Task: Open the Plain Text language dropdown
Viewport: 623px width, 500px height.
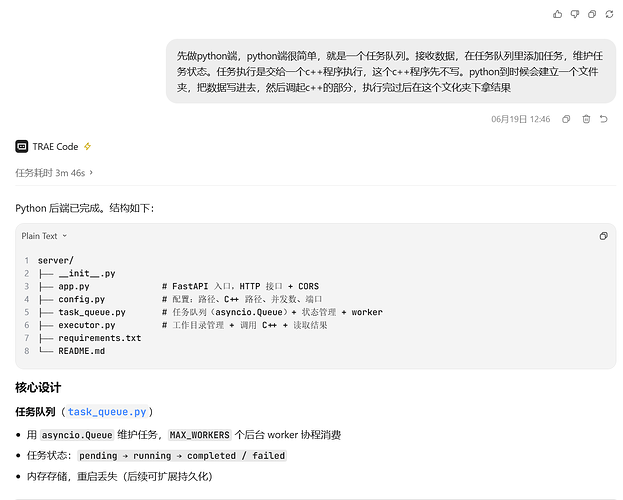Action: point(44,236)
